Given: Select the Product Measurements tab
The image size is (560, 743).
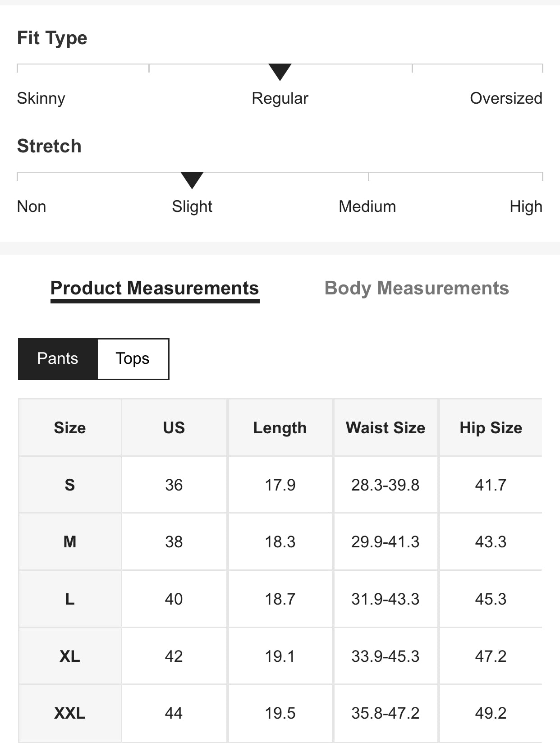Looking at the screenshot, I should coord(155,289).
